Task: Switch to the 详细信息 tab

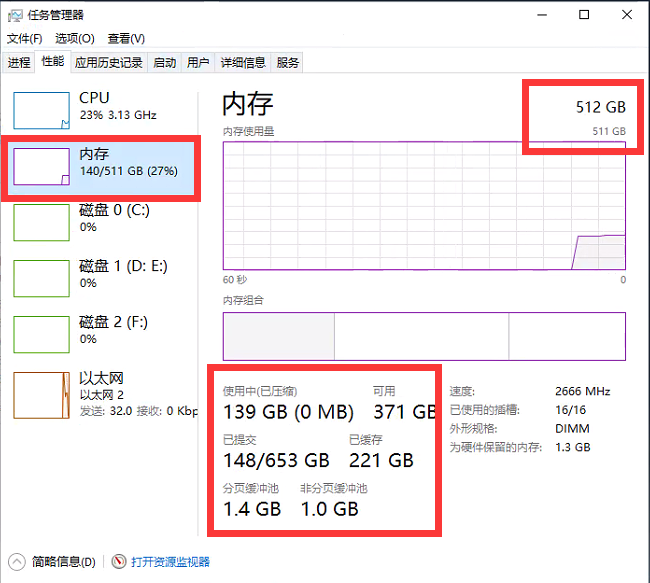Action: pyautogui.click(x=243, y=63)
